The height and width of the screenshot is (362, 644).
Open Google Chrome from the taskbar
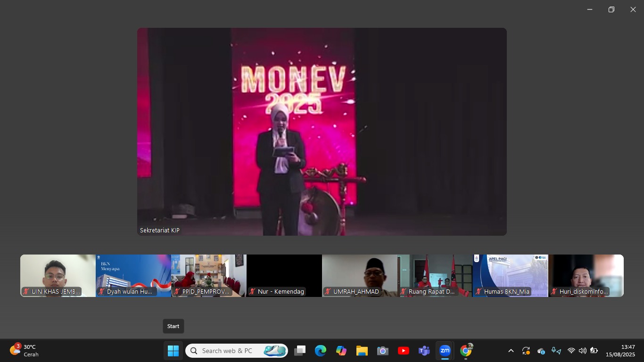466,351
